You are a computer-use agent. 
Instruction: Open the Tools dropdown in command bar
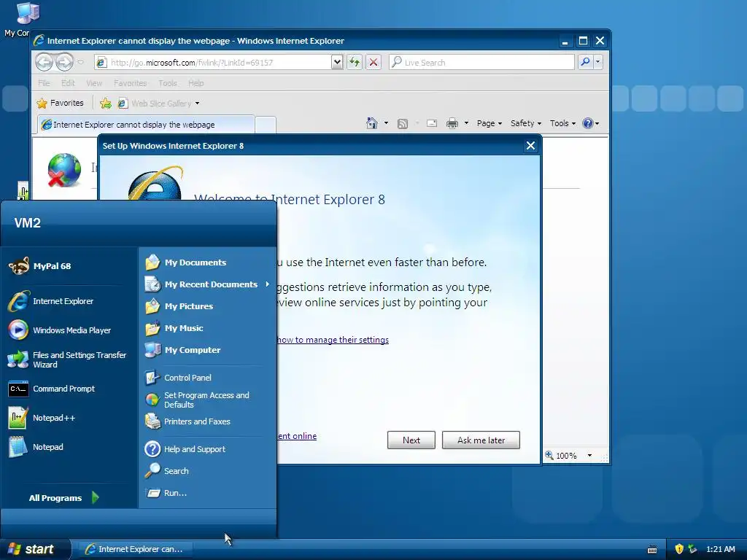pos(562,123)
